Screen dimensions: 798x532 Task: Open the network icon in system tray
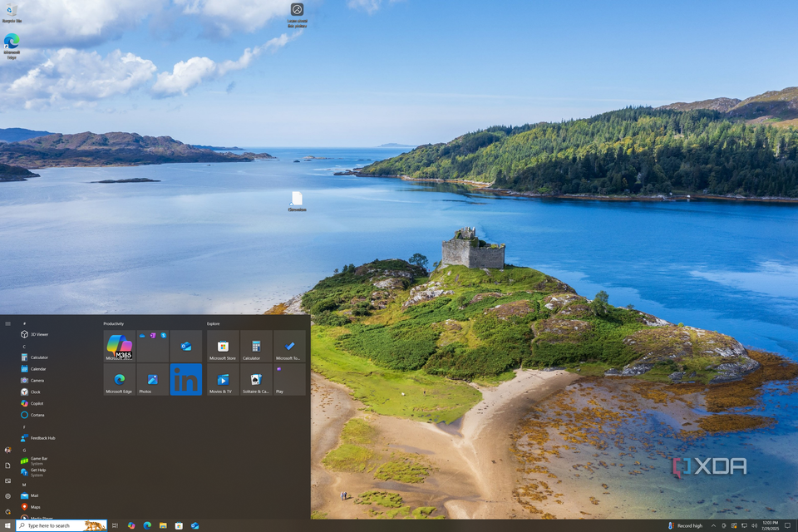744,526
